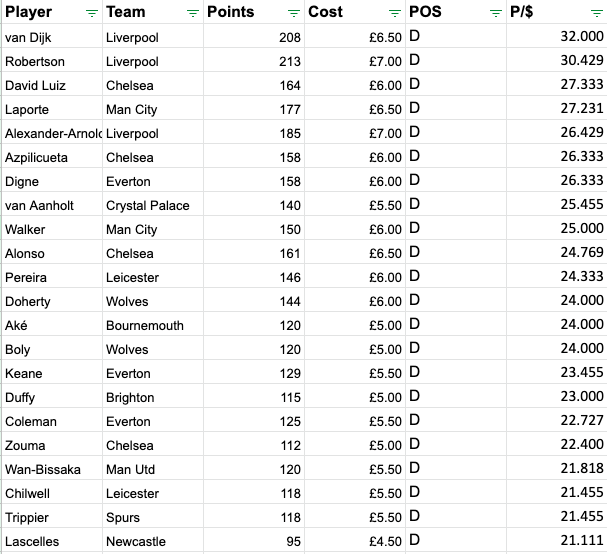Open the POS column filter icon

click(x=496, y=14)
